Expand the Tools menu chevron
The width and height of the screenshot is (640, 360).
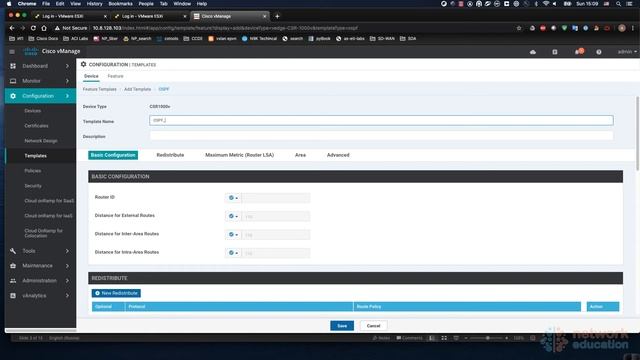pyautogui.click(x=67, y=251)
